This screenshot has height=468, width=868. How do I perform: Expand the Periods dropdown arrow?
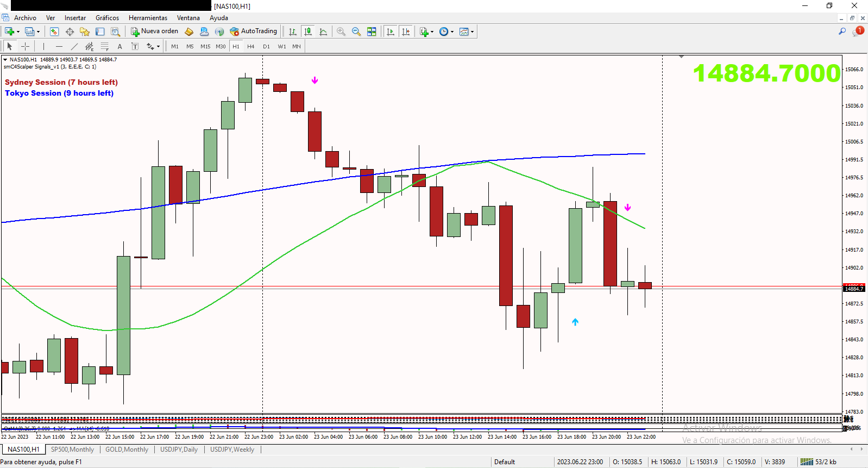[452, 32]
